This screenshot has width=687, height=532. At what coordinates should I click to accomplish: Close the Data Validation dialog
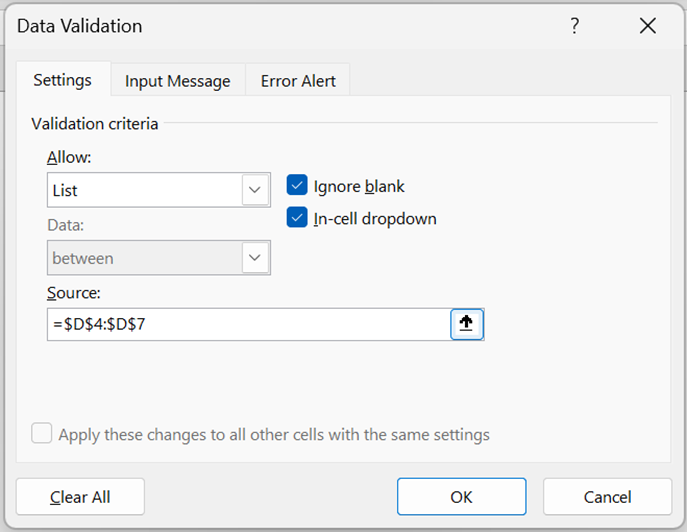[647, 27]
